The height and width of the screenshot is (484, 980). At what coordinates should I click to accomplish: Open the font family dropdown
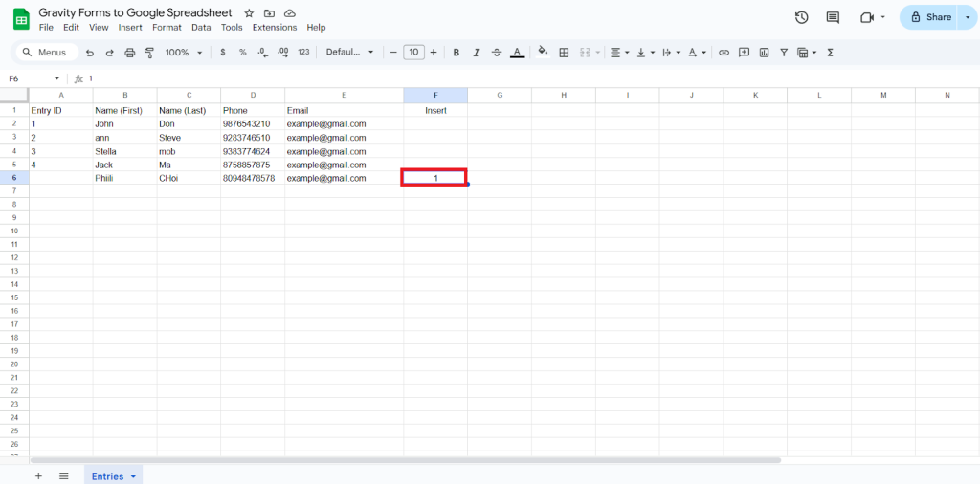point(349,53)
